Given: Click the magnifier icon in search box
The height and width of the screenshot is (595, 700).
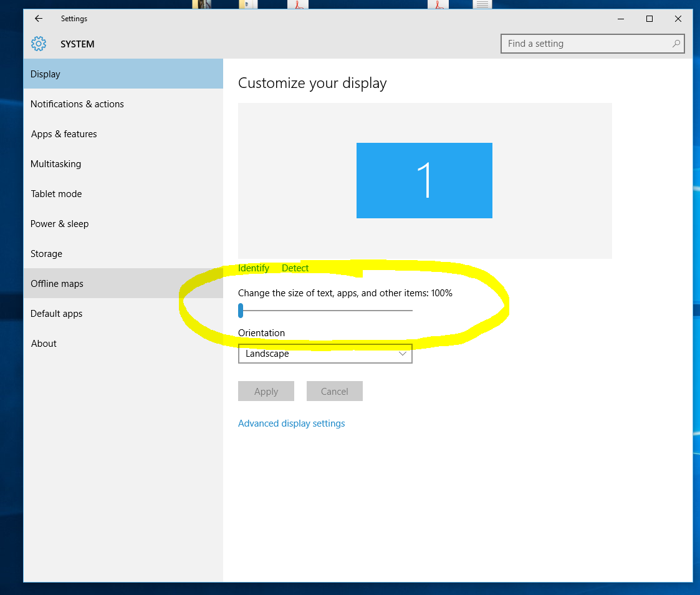Looking at the screenshot, I should click(x=676, y=44).
